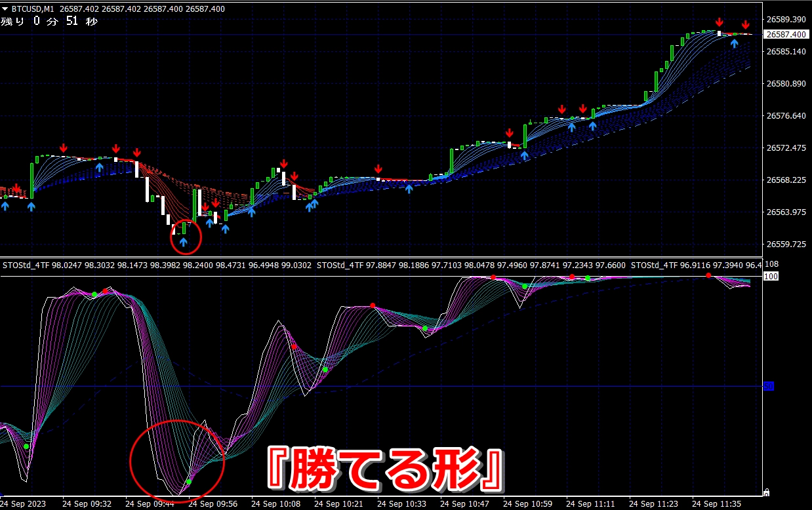Click the 26572.475 price axis label

[x=786, y=147]
